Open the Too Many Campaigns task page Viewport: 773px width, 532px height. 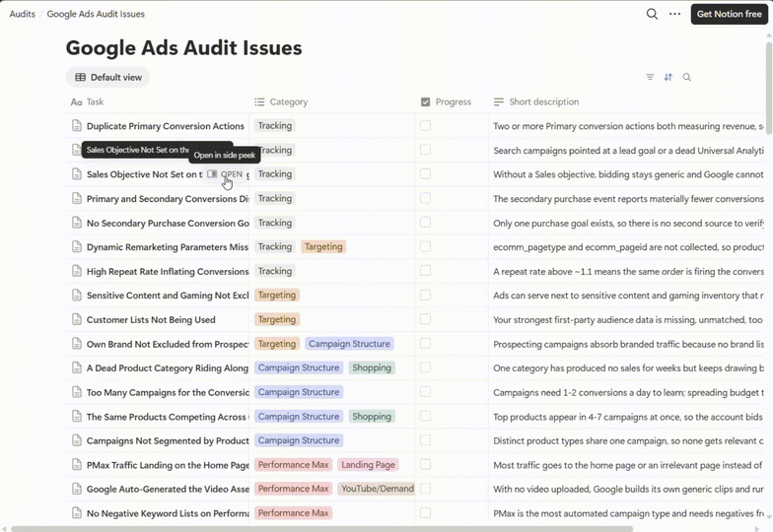(168, 392)
